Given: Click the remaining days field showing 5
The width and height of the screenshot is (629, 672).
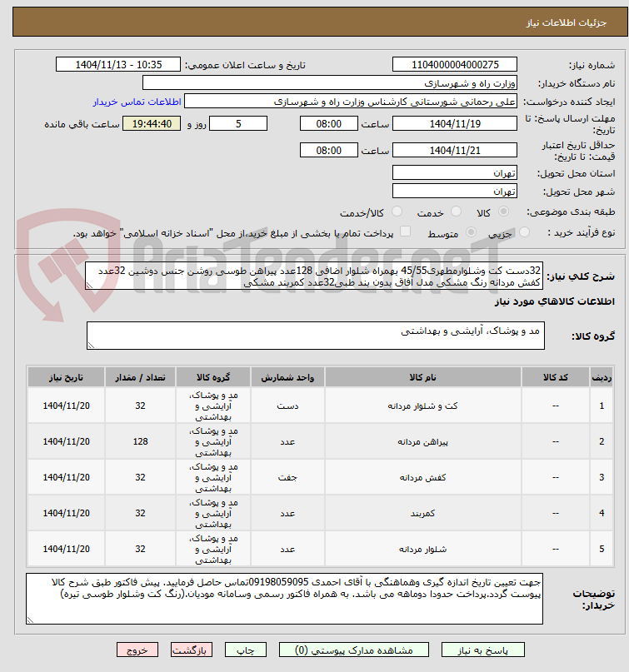Looking at the screenshot, I should point(238,123).
